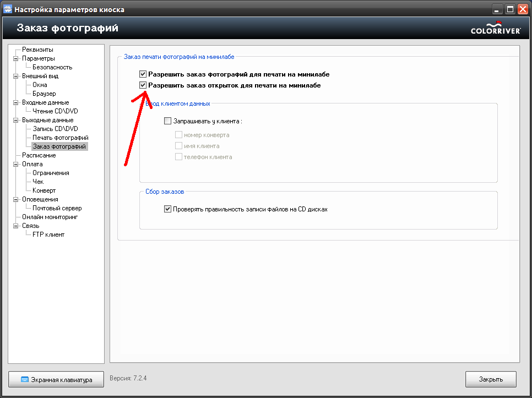532x398 pixels.
Task: Open the Реквизиты settings page
Action: (x=37, y=50)
